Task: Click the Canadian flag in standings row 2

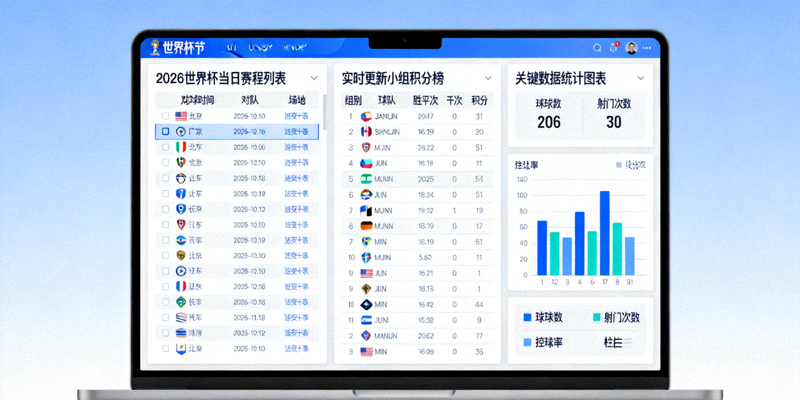Action: [x=366, y=132]
